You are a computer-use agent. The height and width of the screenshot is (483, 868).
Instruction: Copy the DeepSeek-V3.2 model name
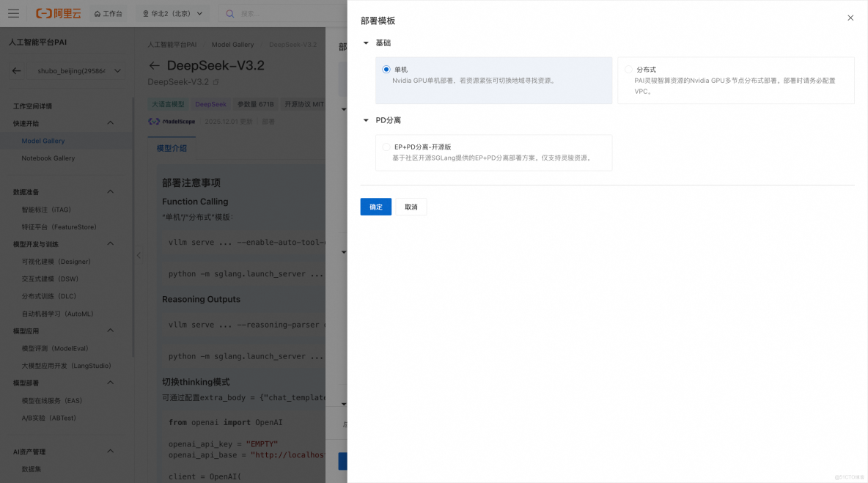[216, 81]
